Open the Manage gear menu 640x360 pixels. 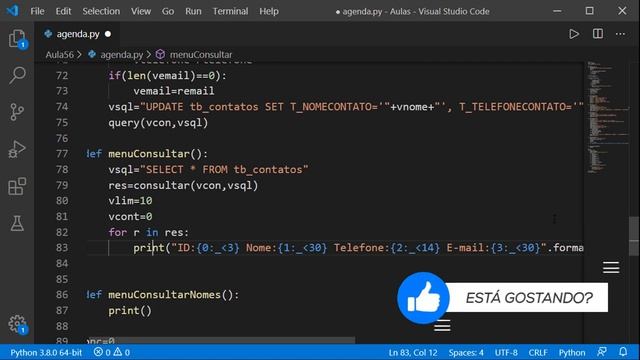17,324
